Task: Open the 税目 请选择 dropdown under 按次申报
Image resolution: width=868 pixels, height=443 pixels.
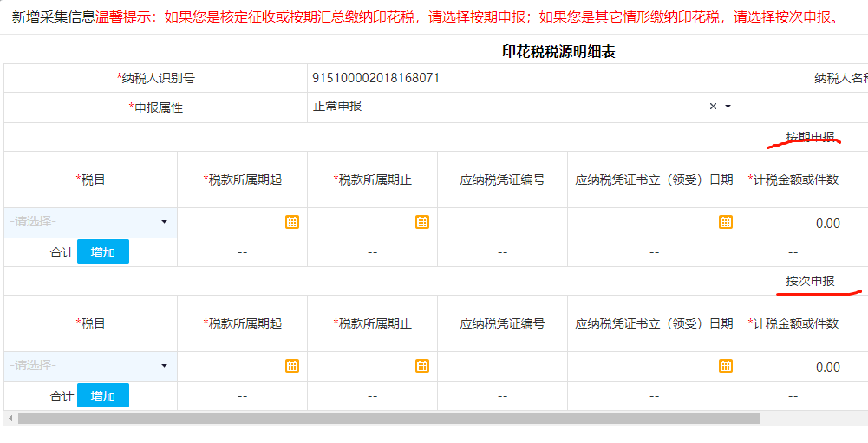Action: (91, 366)
